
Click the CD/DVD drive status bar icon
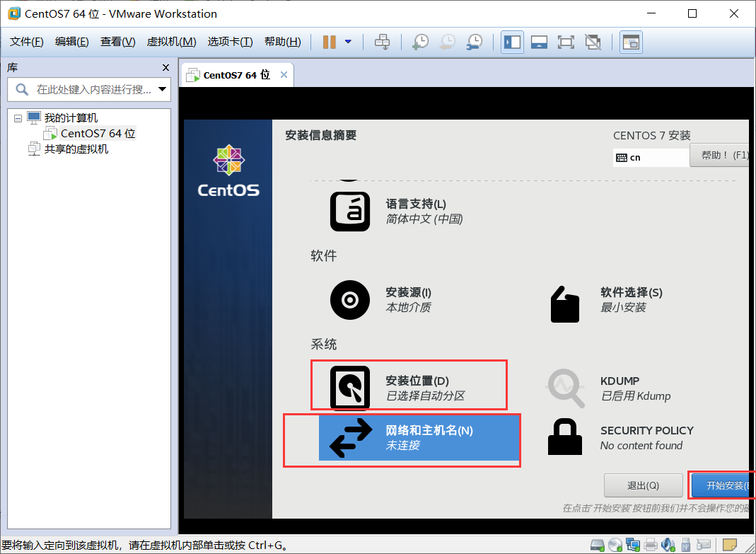click(x=615, y=546)
